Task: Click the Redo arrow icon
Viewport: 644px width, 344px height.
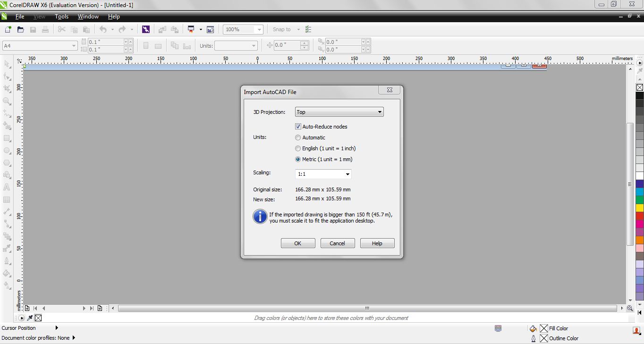Action: pos(122,29)
